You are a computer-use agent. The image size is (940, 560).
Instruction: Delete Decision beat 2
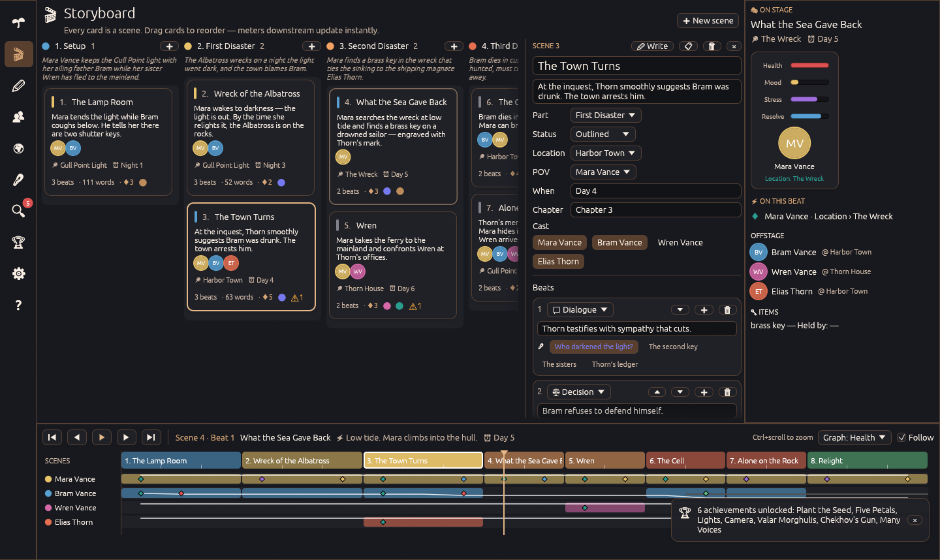click(727, 392)
